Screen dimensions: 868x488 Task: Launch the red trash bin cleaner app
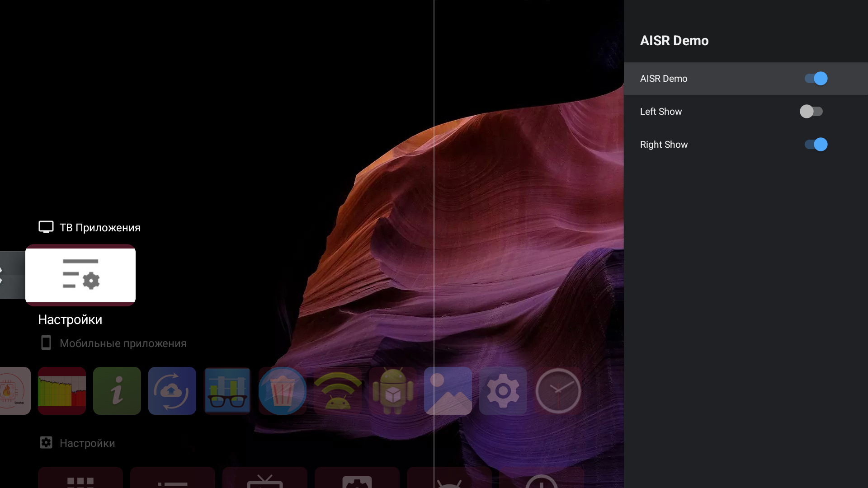pos(283,391)
